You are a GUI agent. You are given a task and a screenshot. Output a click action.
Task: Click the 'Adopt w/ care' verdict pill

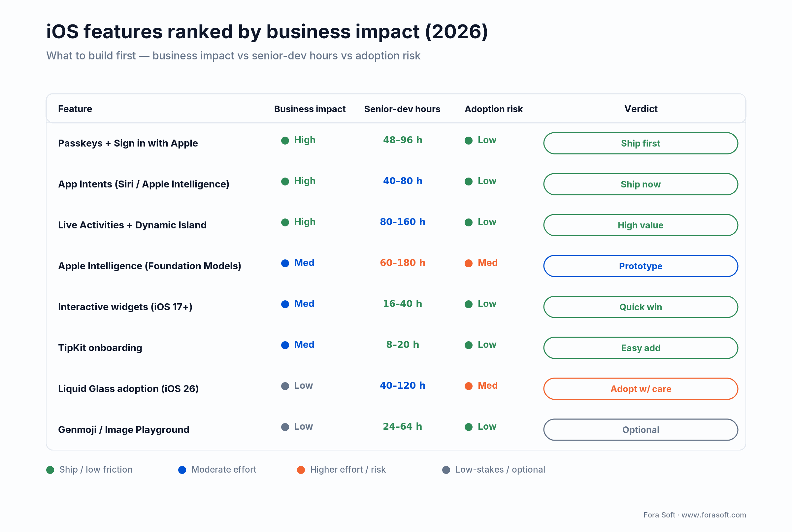[641, 389]
